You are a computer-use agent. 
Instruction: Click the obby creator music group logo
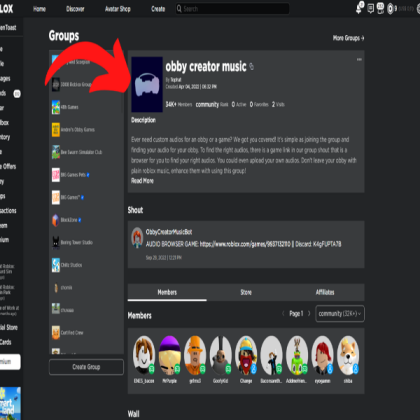(x=147, y=84)
